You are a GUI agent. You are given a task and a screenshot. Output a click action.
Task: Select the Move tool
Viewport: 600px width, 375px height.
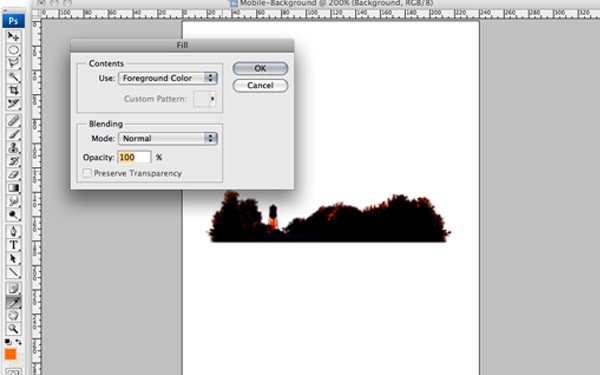click(13, 36)
